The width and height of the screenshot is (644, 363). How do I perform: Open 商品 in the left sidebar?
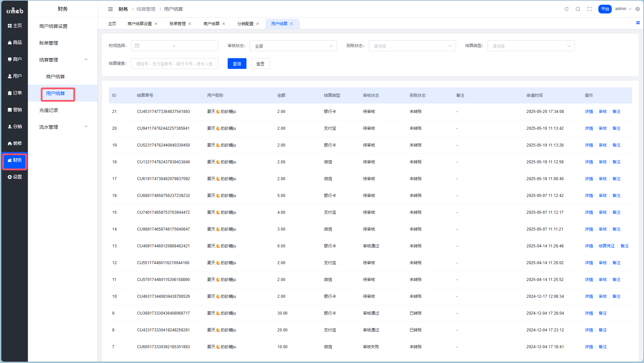click(x=15, y=42)
